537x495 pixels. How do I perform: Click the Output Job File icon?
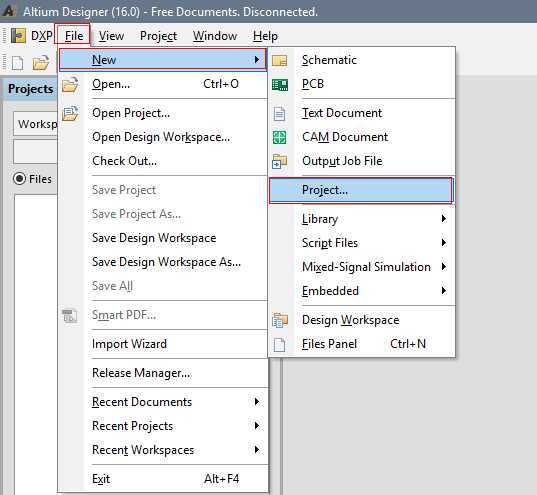pos(279,161)
